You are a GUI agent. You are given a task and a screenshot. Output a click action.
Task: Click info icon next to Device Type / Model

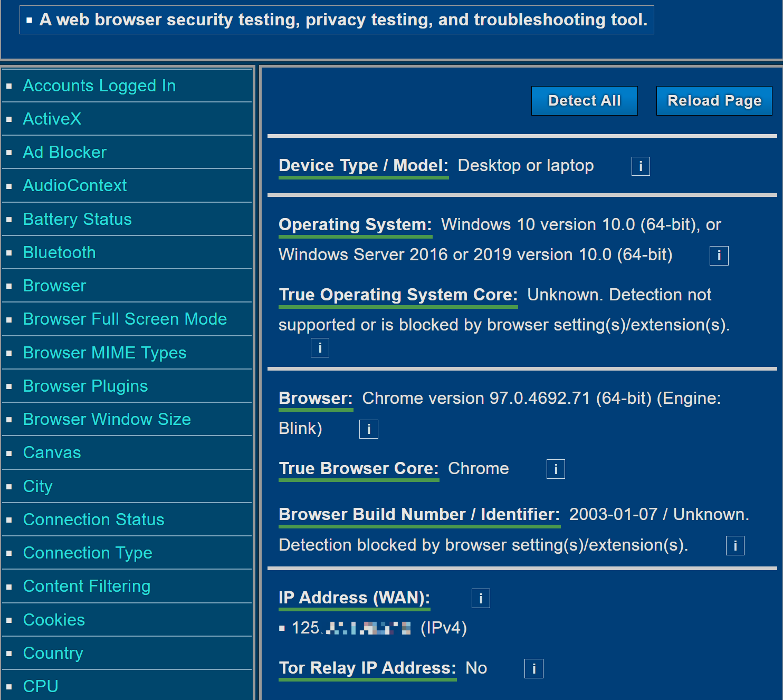point(641,166)
